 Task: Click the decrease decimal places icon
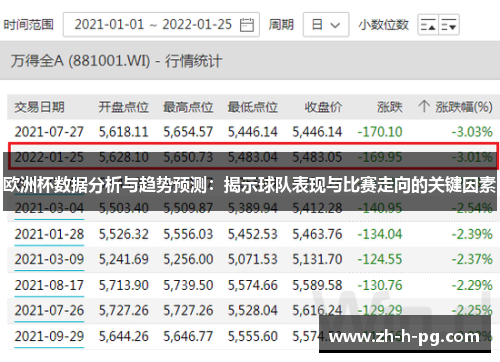coord(449,25)
